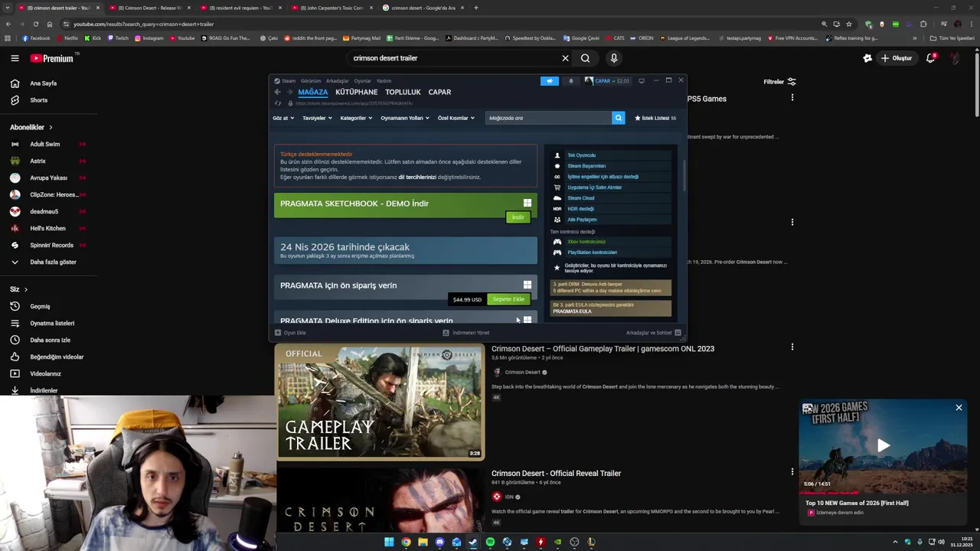980x551 pixels.
Task: Start YouTube voice search with microphone
Action: (613, 58)
